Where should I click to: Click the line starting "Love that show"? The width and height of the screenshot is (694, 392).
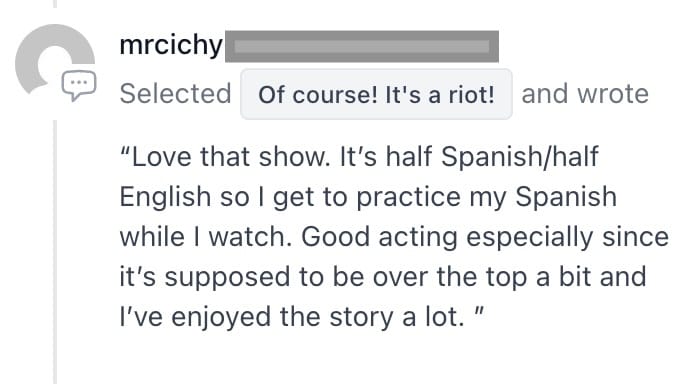pos(359,157)
